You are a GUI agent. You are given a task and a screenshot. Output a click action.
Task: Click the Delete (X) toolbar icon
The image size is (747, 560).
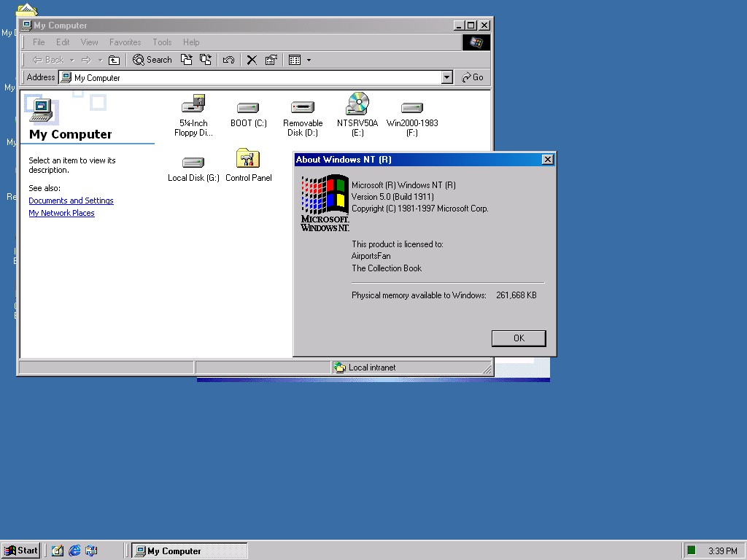[x=252, y=60]
